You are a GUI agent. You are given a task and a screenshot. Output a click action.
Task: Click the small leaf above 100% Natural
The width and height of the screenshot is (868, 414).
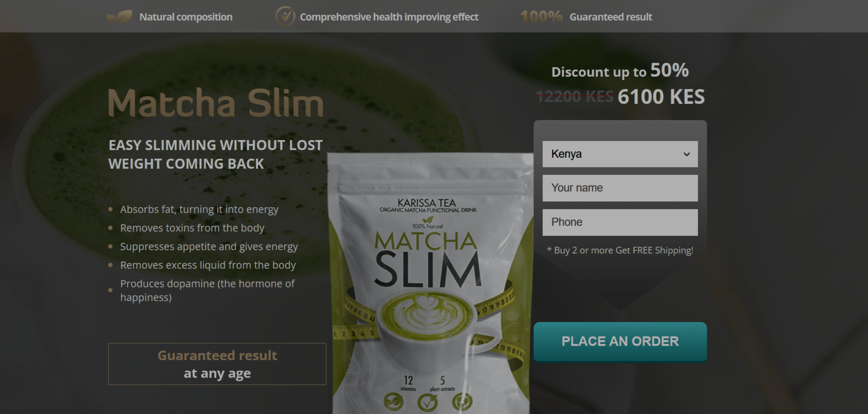[428, 219]
